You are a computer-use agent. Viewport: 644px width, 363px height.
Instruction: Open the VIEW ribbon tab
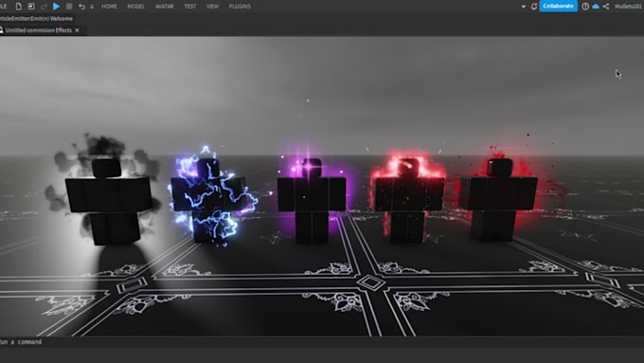coord(212,7)
